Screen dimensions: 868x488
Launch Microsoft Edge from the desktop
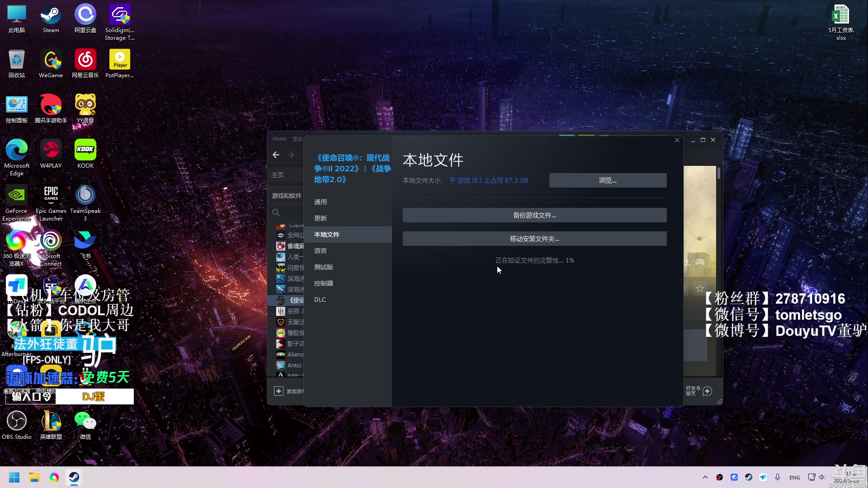coord(17,157)
